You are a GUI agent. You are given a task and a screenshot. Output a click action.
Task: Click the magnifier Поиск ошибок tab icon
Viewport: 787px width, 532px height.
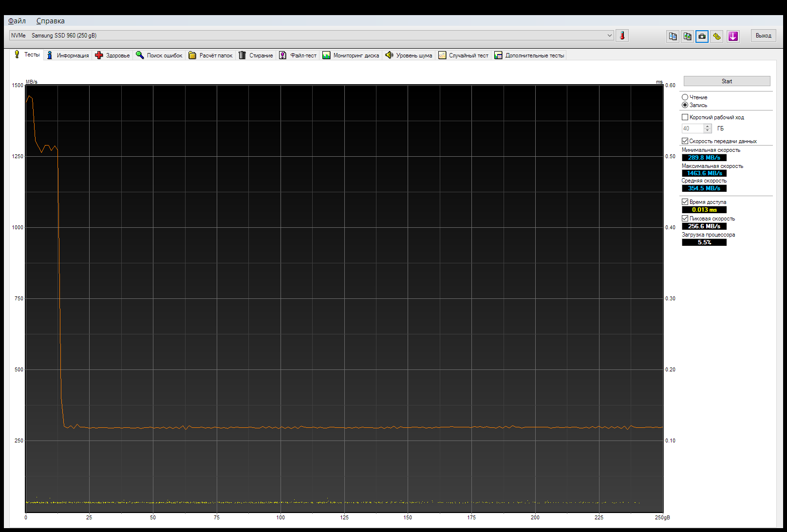point(140,55)
